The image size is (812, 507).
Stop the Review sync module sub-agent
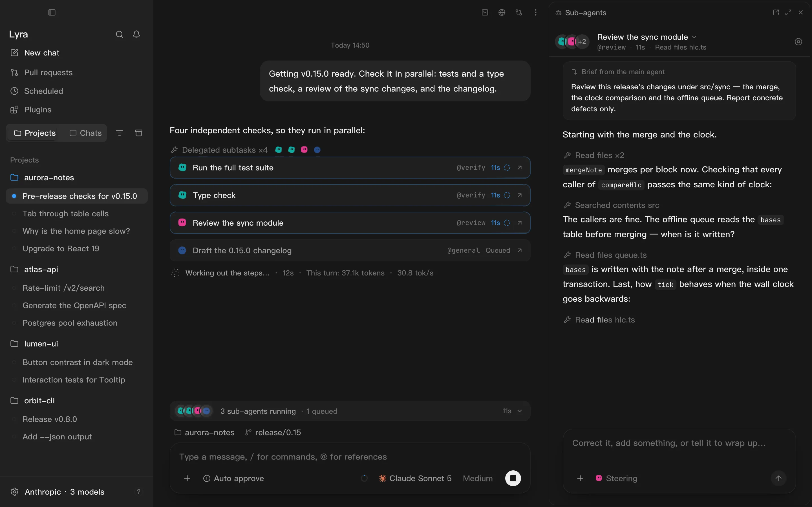coord(798,42)
